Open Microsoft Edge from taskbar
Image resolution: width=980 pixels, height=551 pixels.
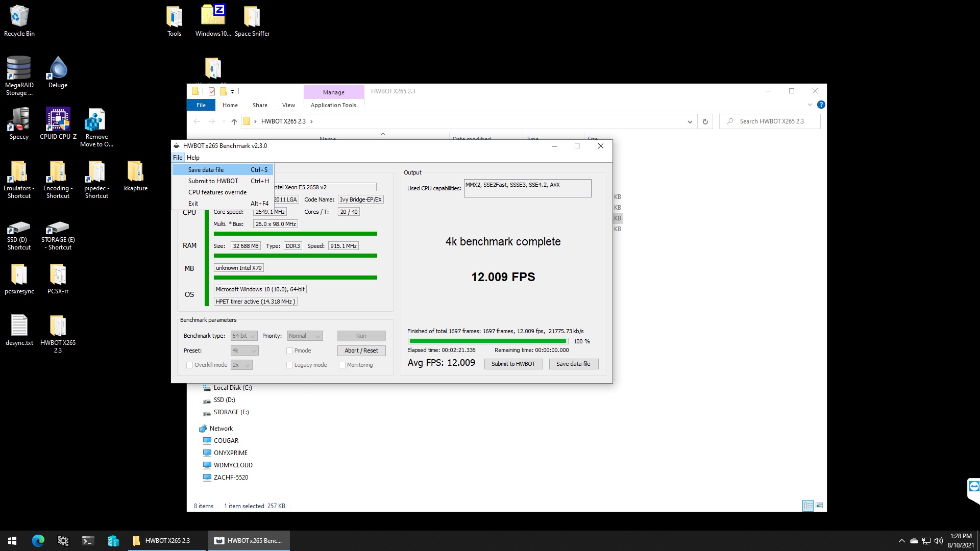pos(38,541)
